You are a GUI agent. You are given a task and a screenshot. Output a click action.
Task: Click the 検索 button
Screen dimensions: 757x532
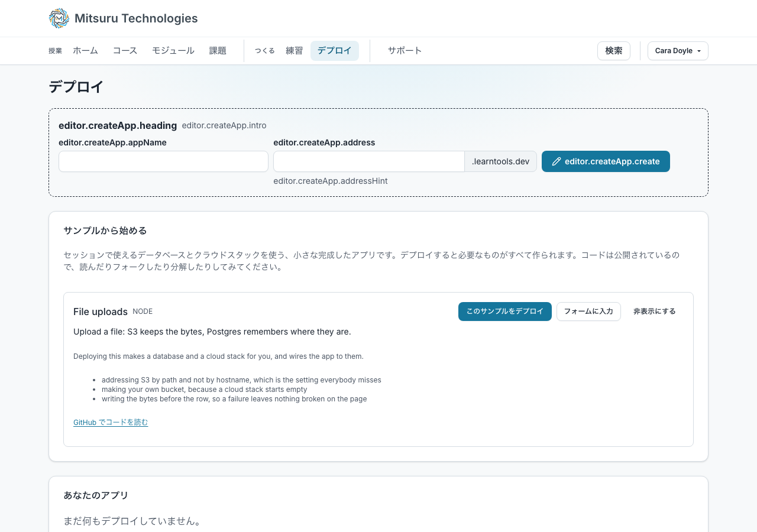pyautogui.click(x=614, y=51)
